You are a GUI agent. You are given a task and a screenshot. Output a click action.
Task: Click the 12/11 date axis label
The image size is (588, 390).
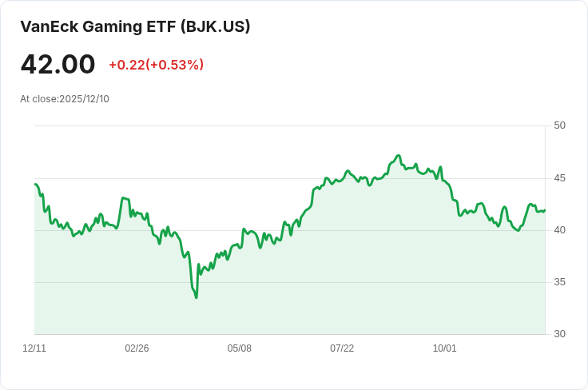point(34,348)
